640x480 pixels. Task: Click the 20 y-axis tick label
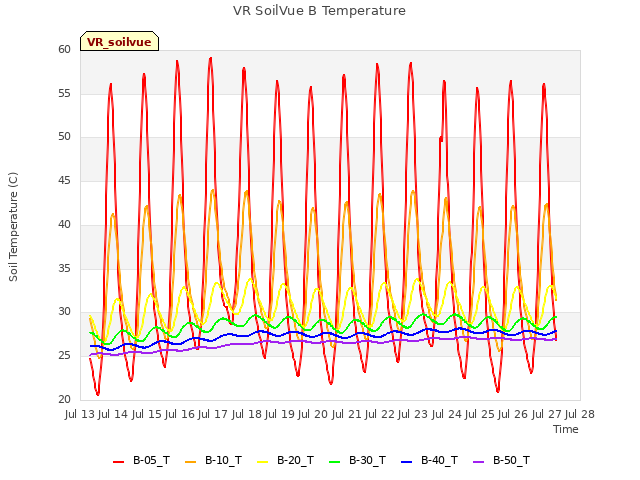tap(64, 399)
